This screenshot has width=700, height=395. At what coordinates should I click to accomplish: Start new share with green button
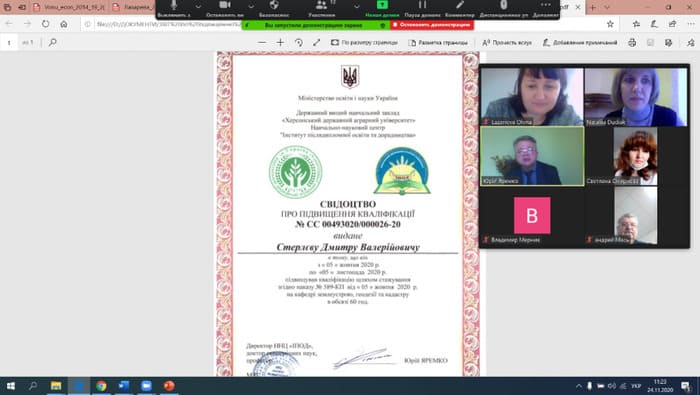click(x=382, y=8)
